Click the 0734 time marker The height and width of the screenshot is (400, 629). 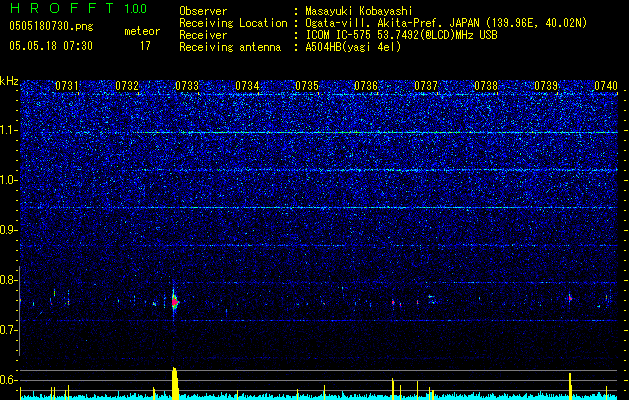[247, 85]
